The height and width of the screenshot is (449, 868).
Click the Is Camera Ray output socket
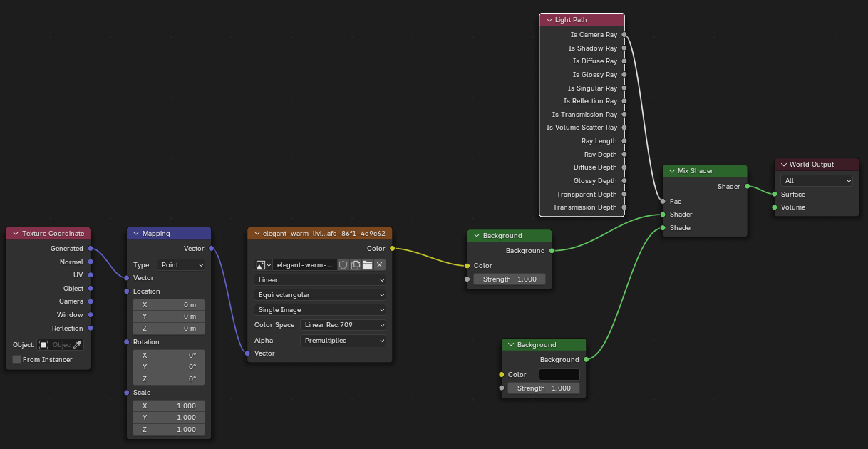pyautogui.click(x=624, y=34)
